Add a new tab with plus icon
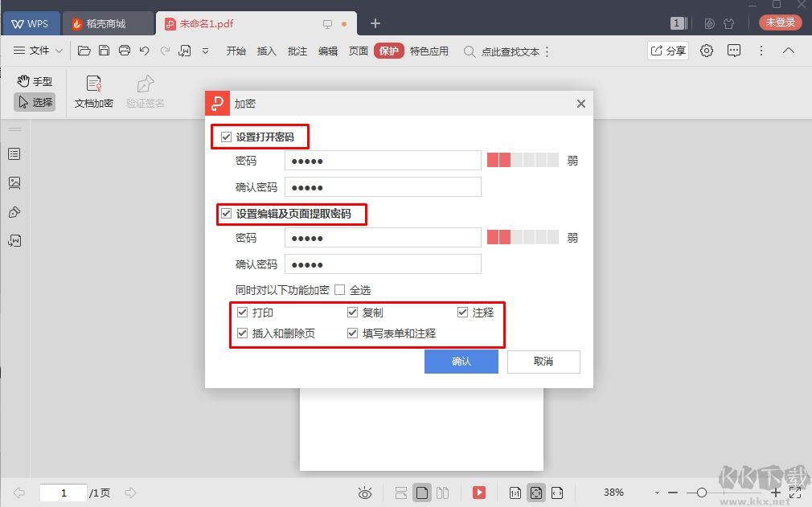The image size is (812, 507). pyautogui.click(x=375, y=23)
